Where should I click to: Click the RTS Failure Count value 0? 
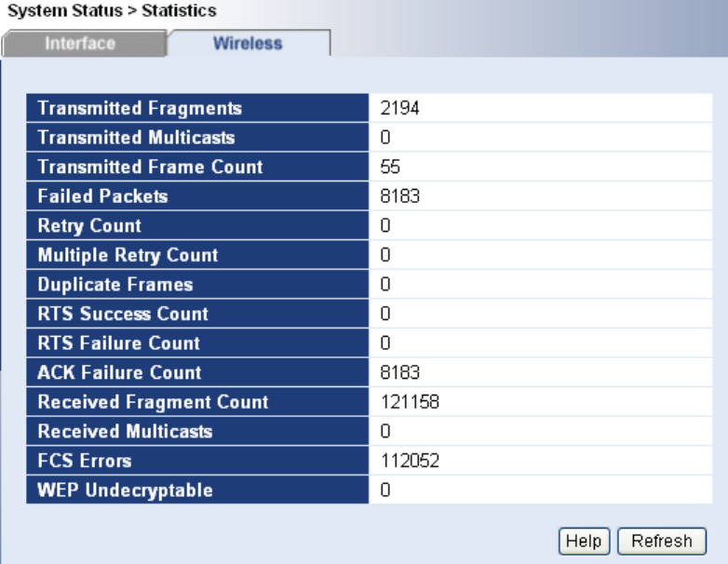click(x=385, y=343)
